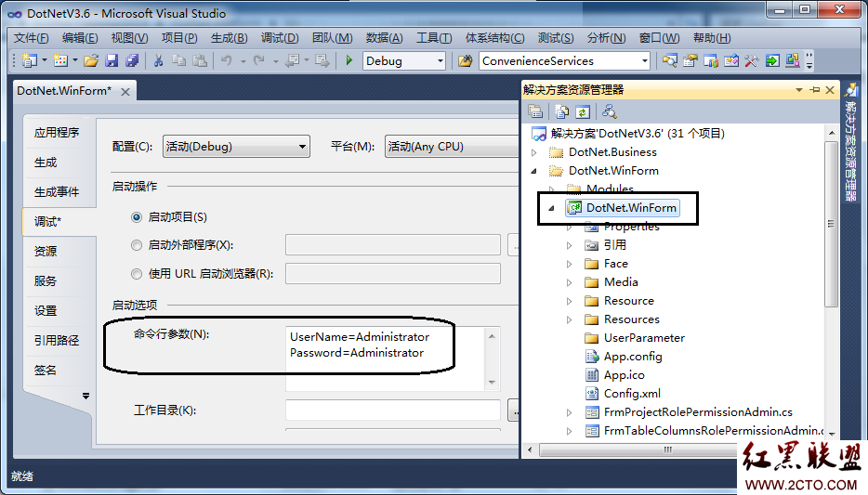
Task: Open the Solution Explorer side tab icon
Action: 851,91
